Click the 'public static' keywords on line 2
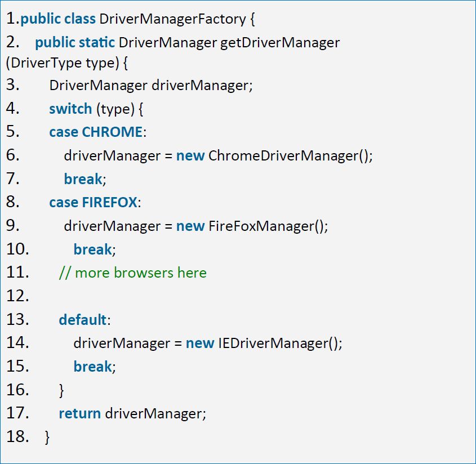 click(x=75, y=43)
